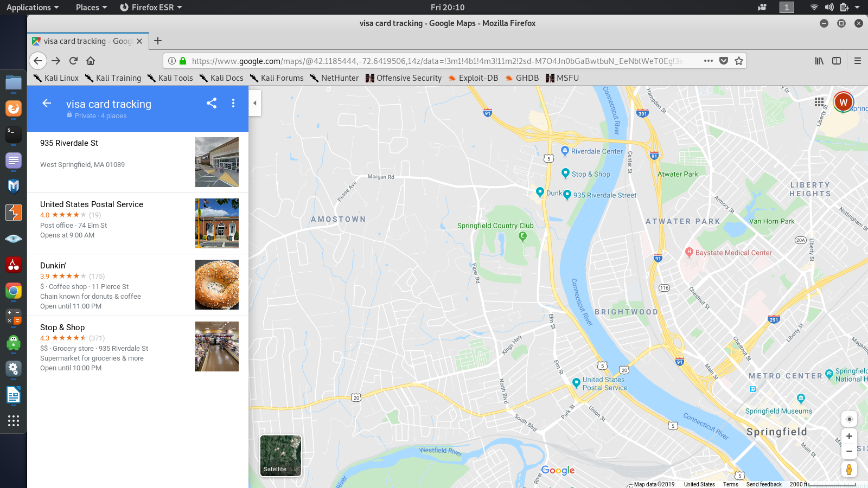Image resolution: width=868 pixels, height=488 pixels.
Task: Open the Exploit-DB bookmark
Action: point(473,78)
